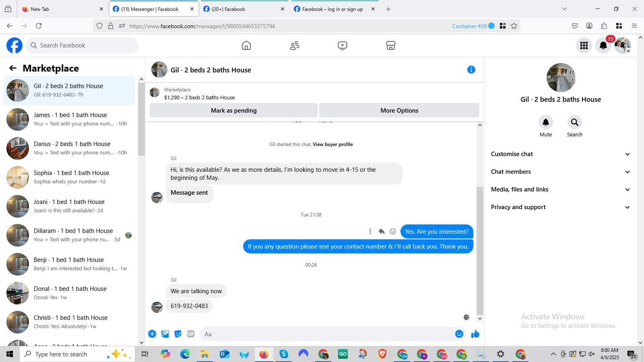Save the page to Pocket
The width and height of the screenshot is (644, 362).
pos(575,26)
